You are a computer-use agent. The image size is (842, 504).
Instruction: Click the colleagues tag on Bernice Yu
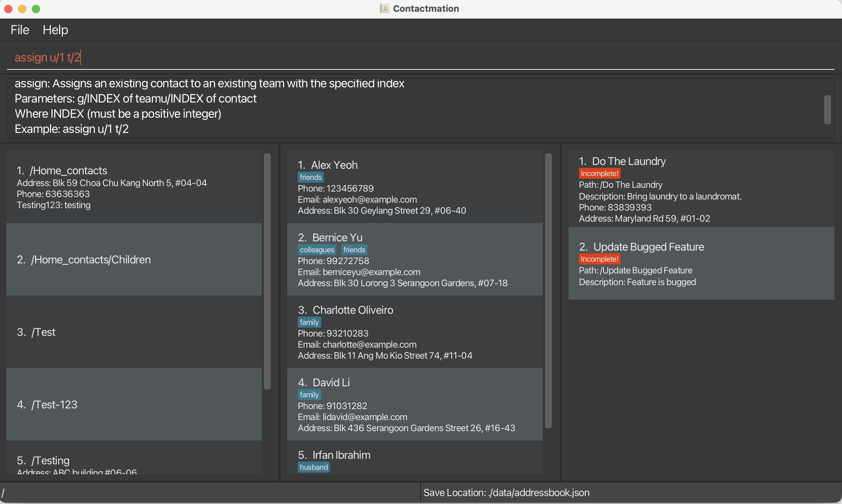coord(317,250)
